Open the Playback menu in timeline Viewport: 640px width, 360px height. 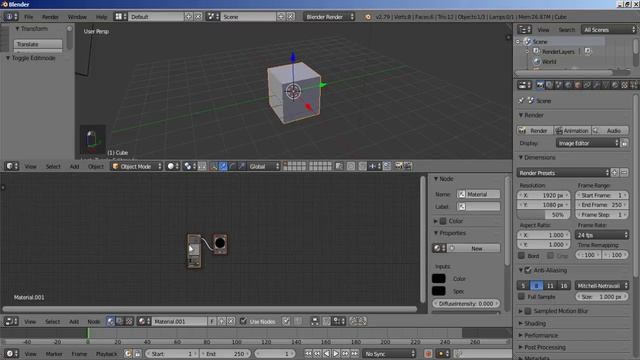(x=107, y=354)
